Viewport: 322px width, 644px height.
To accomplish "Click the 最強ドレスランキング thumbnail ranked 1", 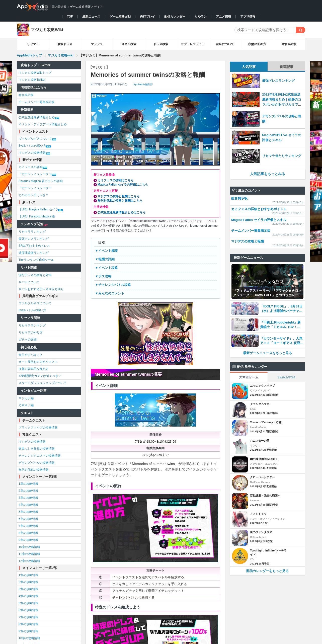I will [246, 81].
